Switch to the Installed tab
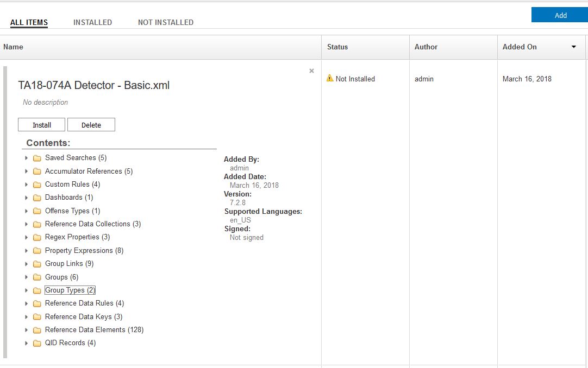Viewport: 588px width, 368px height. [92, 22]
